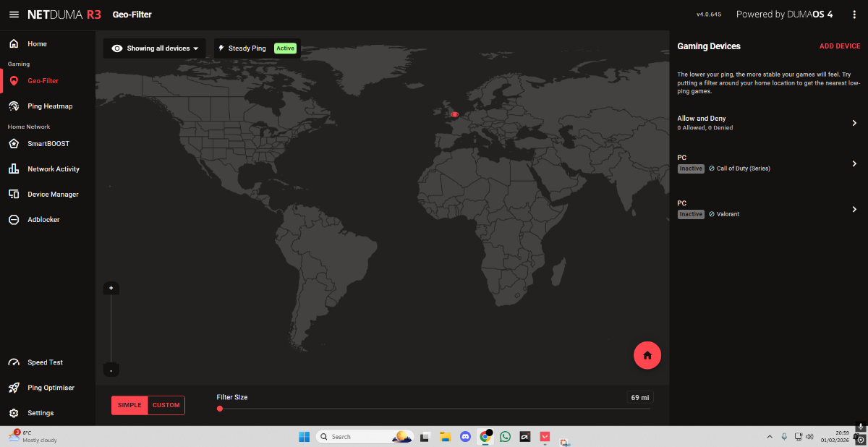The image size is (868, 447).
Task: Open Discord from the taskbar
Action: coord(466,436)
